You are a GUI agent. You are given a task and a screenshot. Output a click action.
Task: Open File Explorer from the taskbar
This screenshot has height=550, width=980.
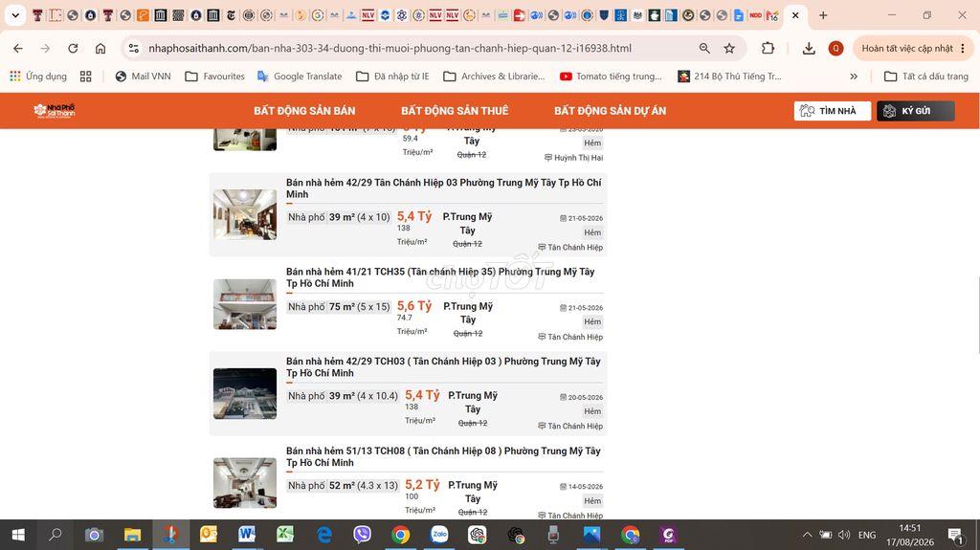point(132,535)
